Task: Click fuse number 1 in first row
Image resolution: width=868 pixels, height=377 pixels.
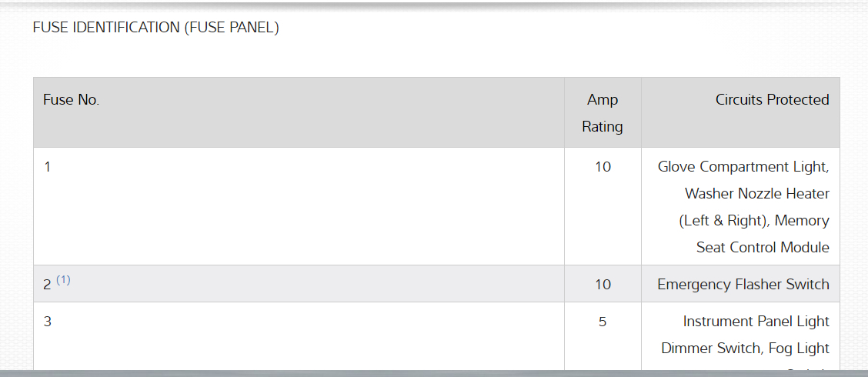Action: pos(48,166)
